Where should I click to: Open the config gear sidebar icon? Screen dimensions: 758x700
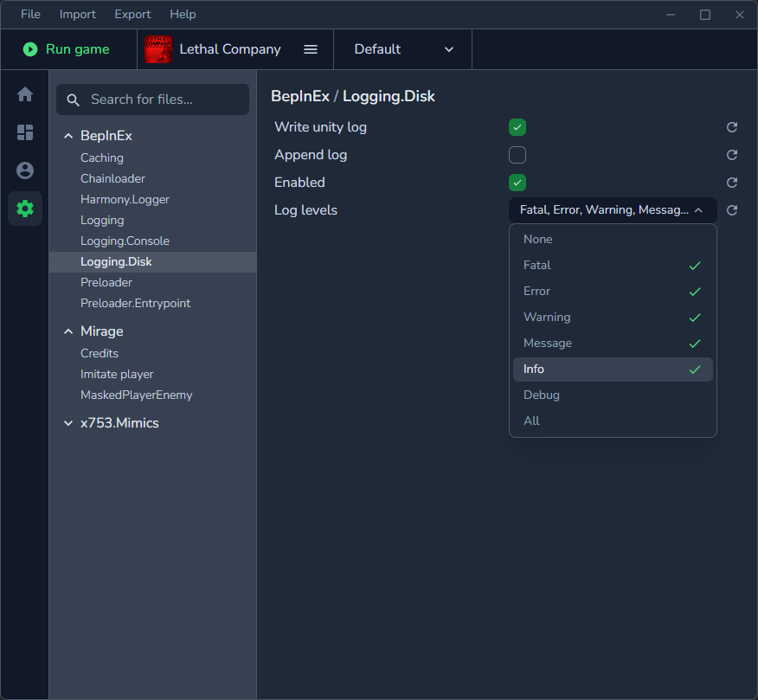click(x=25, y=209)
